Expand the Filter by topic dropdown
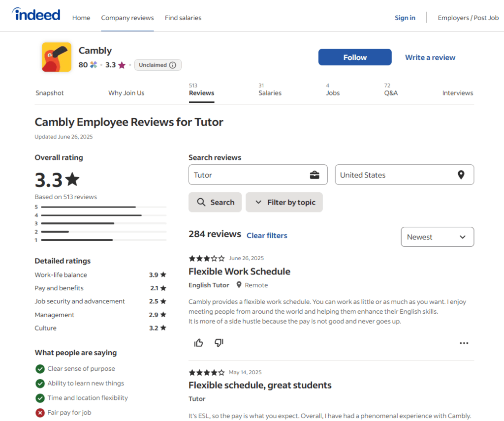The image size is (504, 421). coord(284,202)
